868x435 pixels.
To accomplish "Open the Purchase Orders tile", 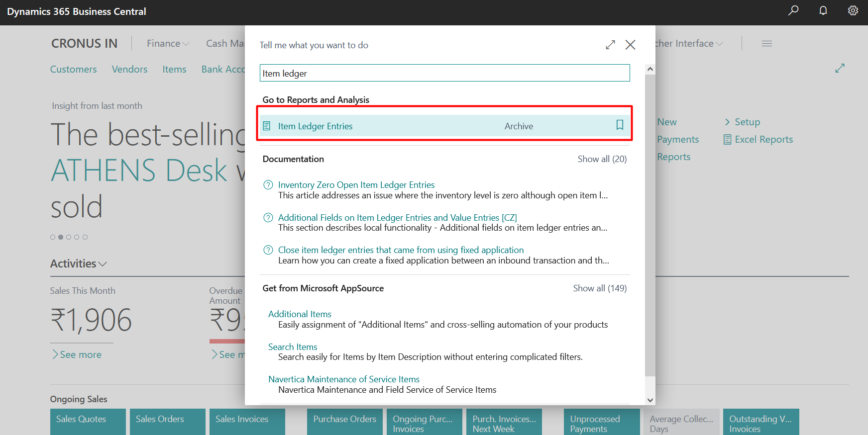I will pyautogui.click(x=345, y=422).
